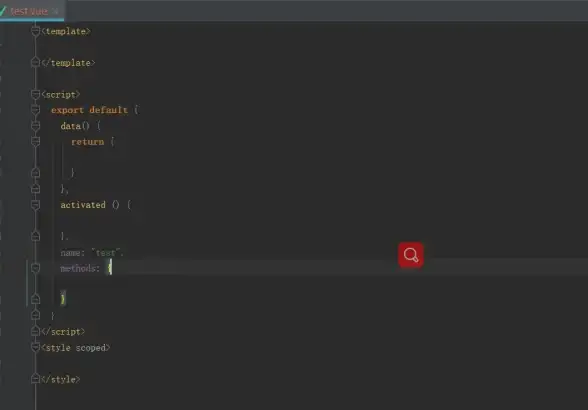588x410 pixels.
Task: Close the test.vue tab
Action: tap(55, 11)
